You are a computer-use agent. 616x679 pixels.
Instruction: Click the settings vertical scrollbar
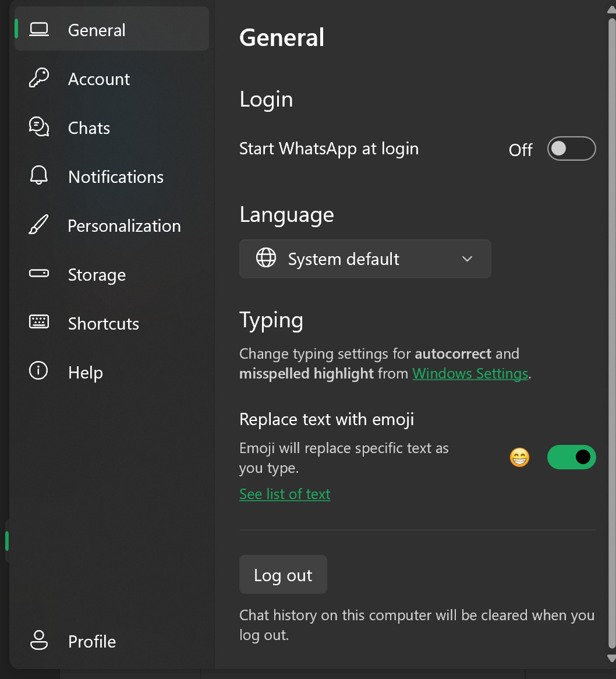click(612, 334)
